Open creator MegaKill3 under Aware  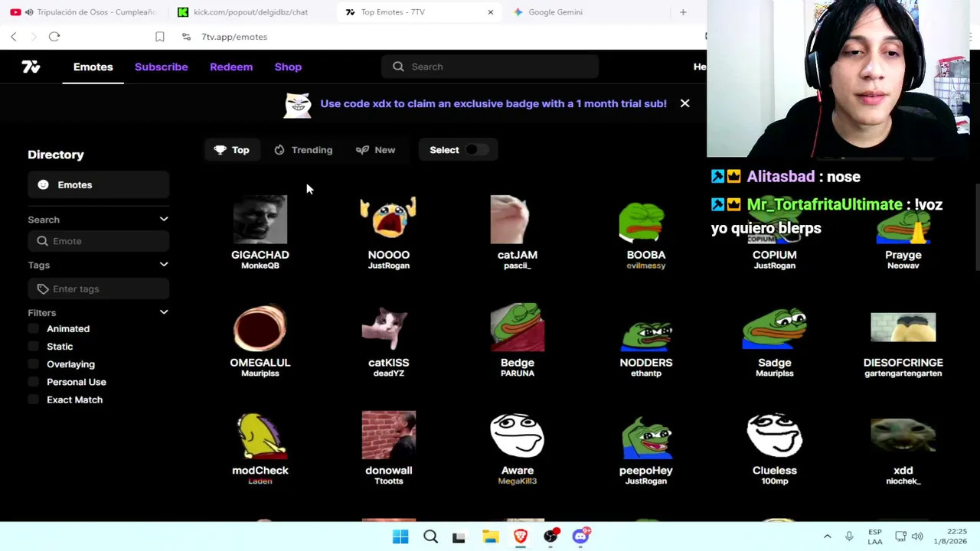pyautogui.click(x=518, y=481)
